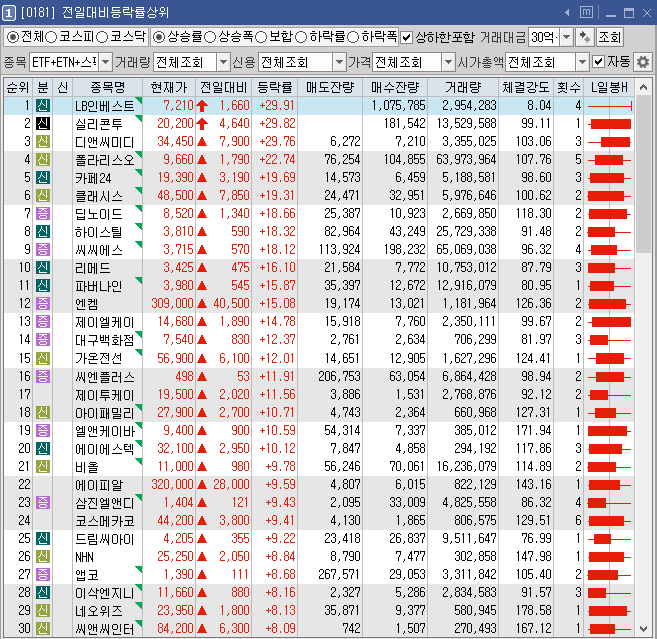Screen dimensions: 657x639
Task: Click the 신 badge on LB인베스트 row
Action: (x=43, y=106)
